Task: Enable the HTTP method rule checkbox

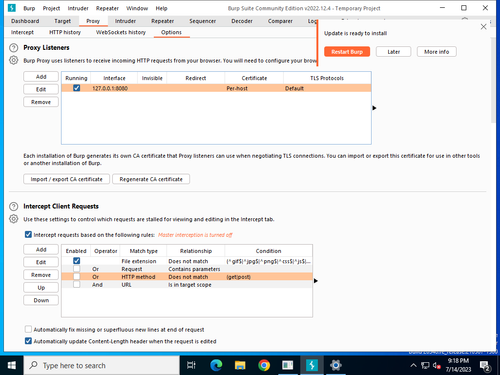Action: click(77, 277)
